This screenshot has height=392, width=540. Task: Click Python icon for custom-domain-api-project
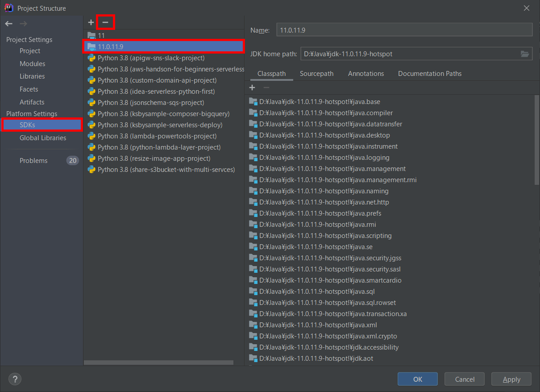pyautogui.click(x=91, y=80)
